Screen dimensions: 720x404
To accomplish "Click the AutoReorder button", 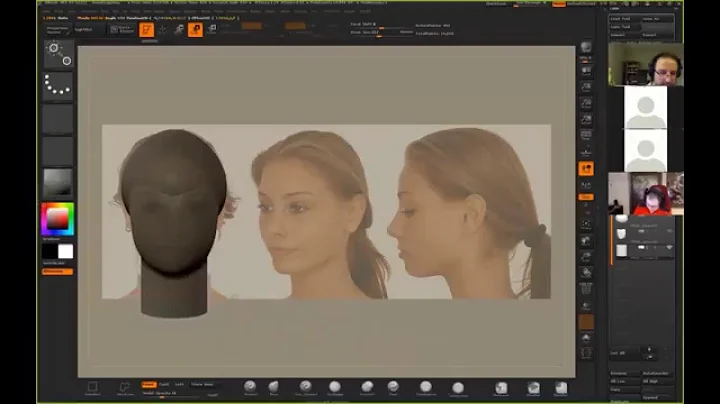I will point(658,374).
